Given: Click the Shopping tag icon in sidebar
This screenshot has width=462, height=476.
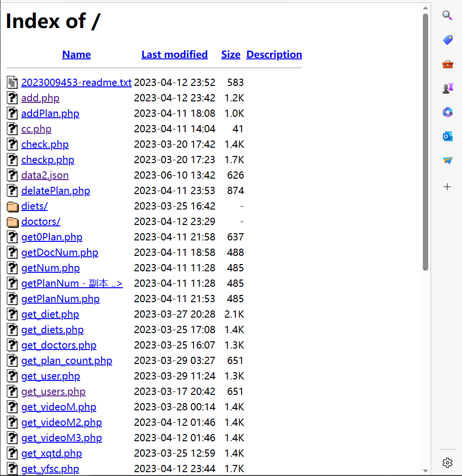Looking at the screenshot, I should click(448, 40).
